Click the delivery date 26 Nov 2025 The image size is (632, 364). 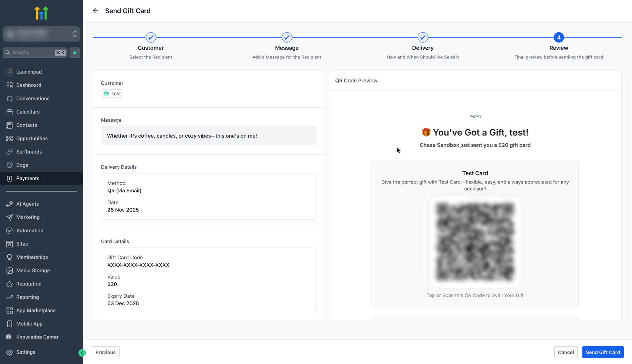123,210
